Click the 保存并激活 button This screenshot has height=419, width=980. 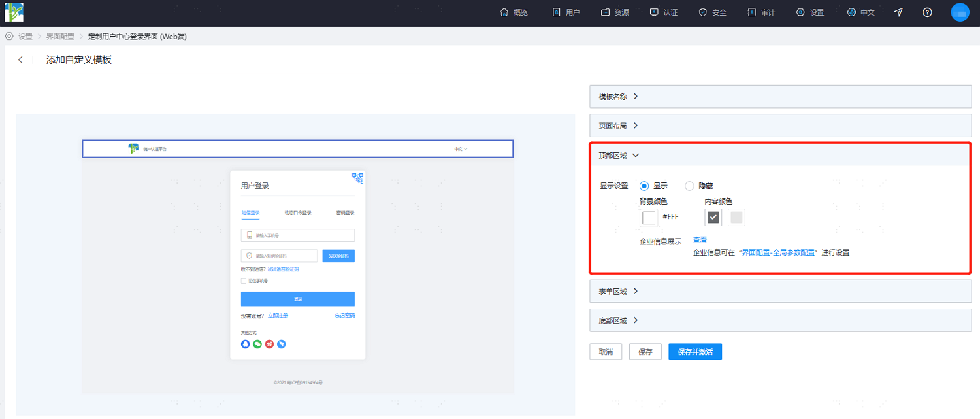tap(695, 352)
